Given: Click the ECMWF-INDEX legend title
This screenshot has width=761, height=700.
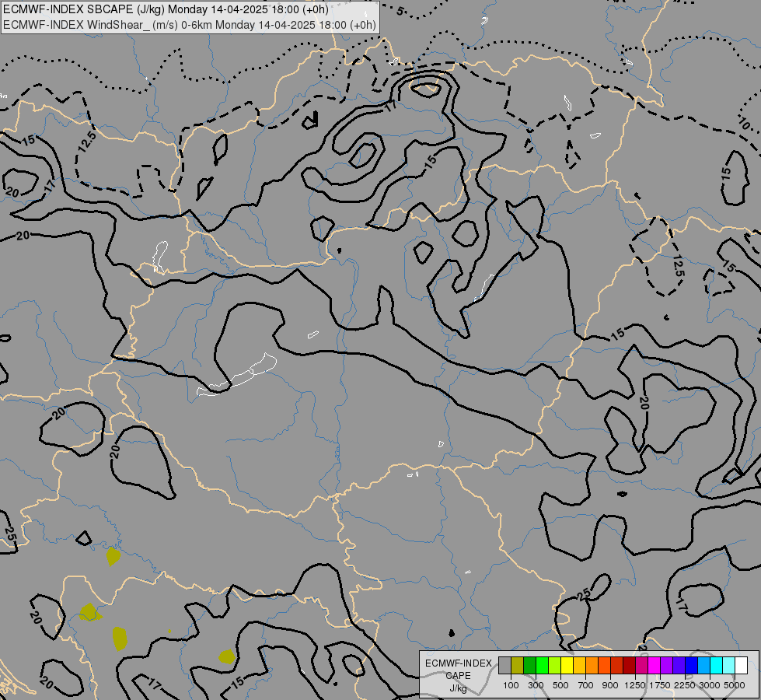Looking at the screenshot, I should pyautogui.click(x=459, y=663).
